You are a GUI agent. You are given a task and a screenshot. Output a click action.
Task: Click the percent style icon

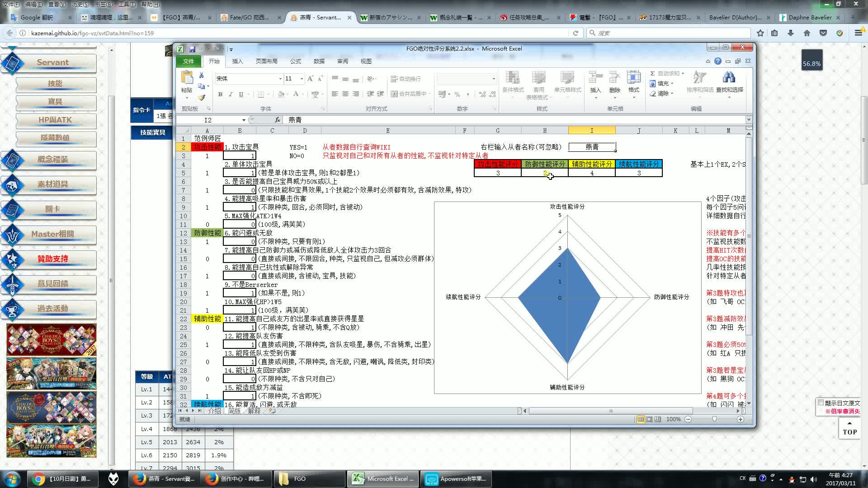[x=457, y=94]
